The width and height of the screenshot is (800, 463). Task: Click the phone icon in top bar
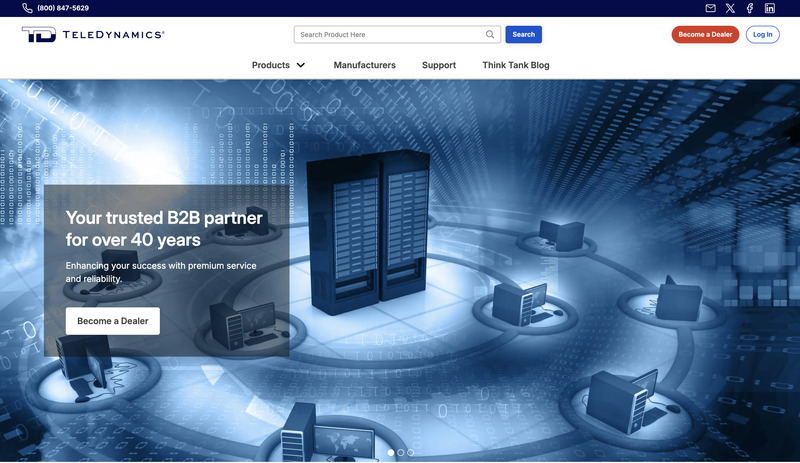27,8
